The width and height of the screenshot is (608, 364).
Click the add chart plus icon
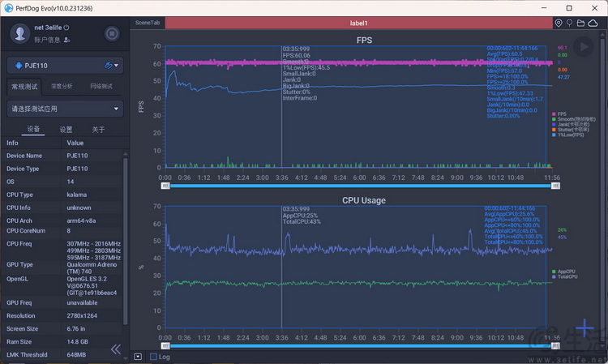584,330
